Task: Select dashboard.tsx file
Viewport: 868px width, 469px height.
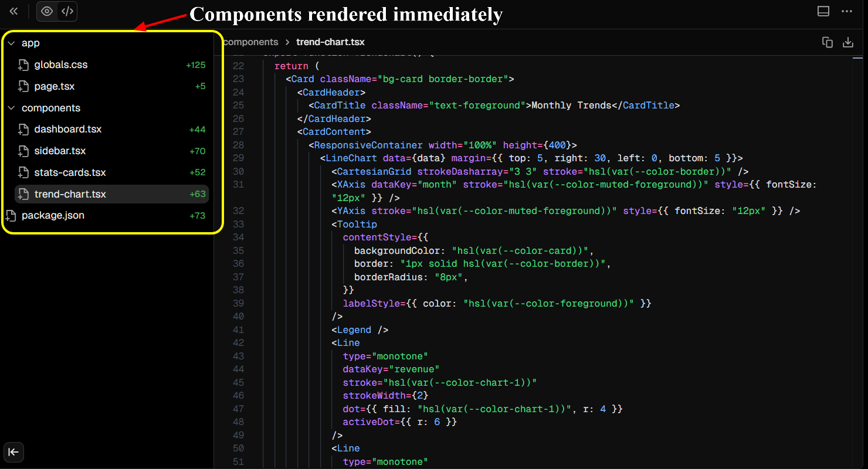Action: [x=68, y=130]
